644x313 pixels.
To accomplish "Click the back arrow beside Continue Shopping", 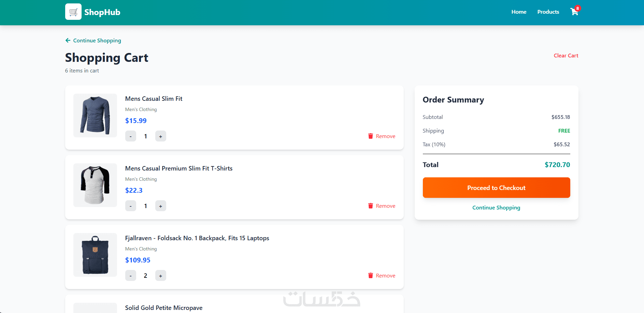I will coord(68,40).
